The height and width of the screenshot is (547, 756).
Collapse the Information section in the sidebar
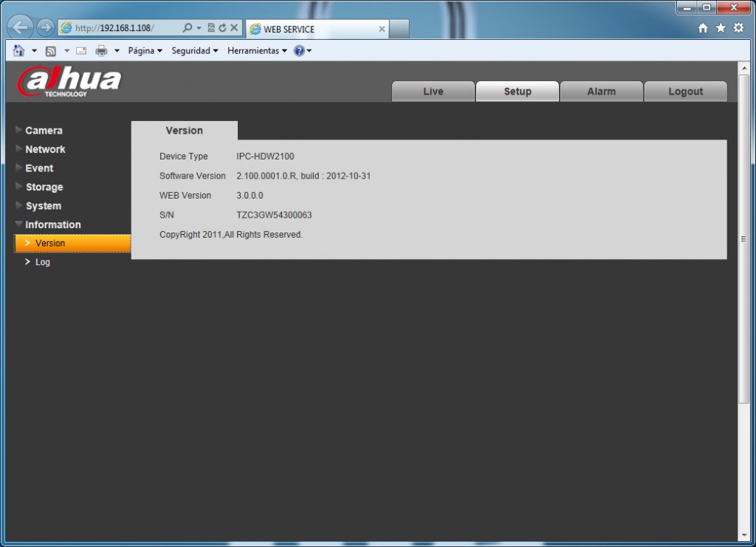coord(54,224)
